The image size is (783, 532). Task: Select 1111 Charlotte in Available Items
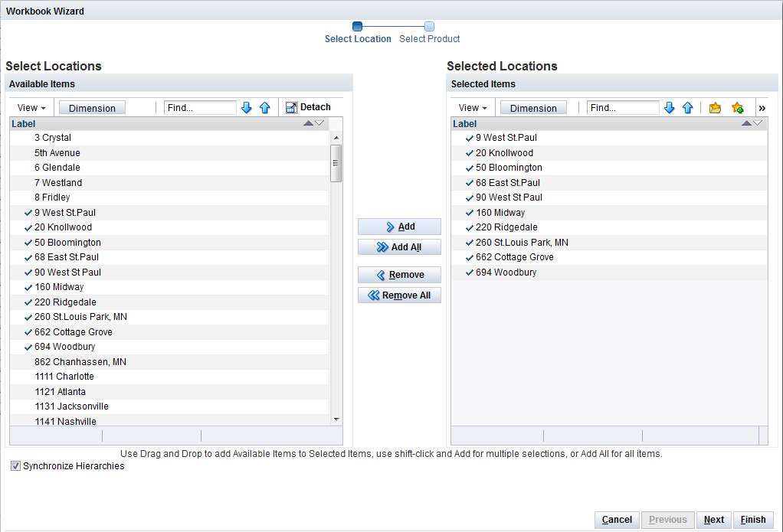point(169,377)
